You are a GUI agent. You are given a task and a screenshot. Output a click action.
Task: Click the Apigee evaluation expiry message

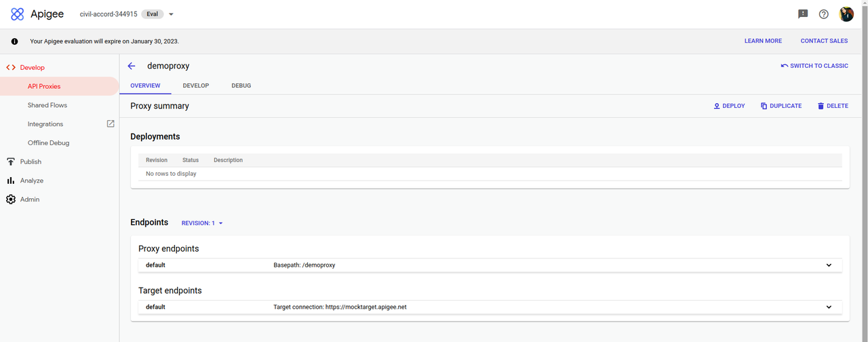(x=104, y=41)
